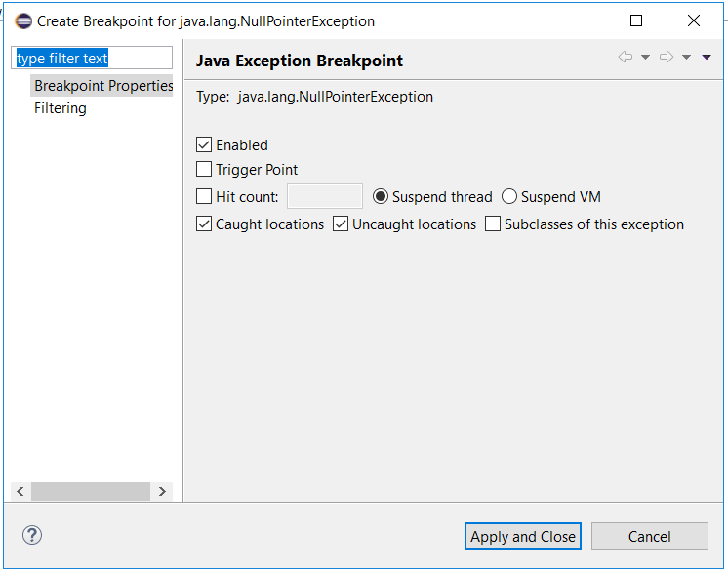This screenshot has height=570, width=728.
Task: Click the Eclipse icon in title bar
Action: [x=23, y=20]
